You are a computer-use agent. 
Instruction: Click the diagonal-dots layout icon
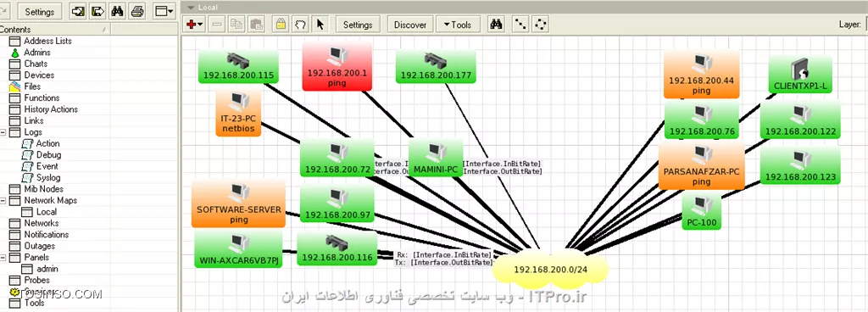click(x=521, y=25)
